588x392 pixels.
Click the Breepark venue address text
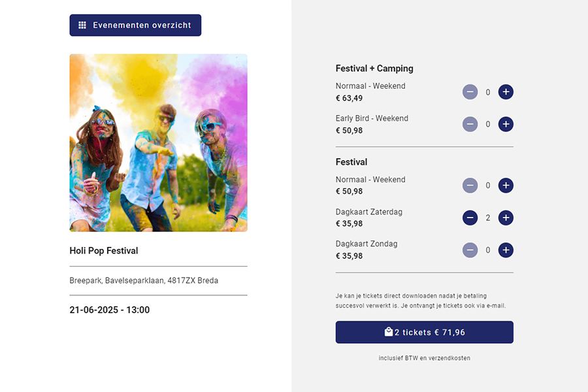click(144, 281)
